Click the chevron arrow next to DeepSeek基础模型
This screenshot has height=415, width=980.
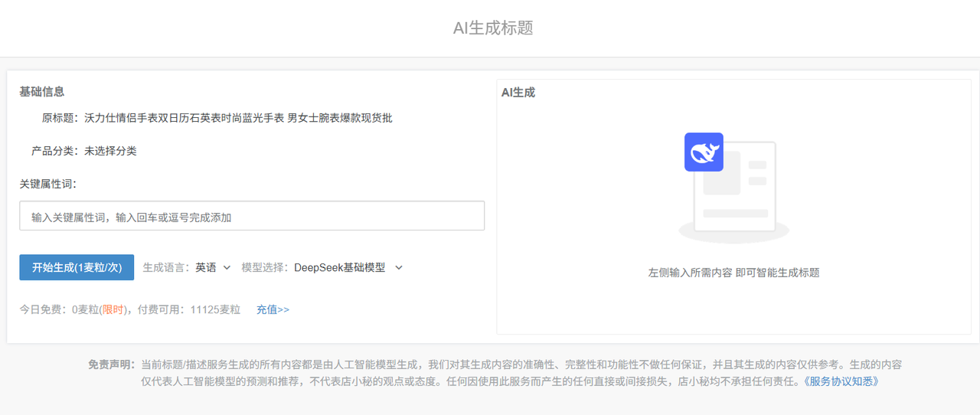[x=398, y=268]
